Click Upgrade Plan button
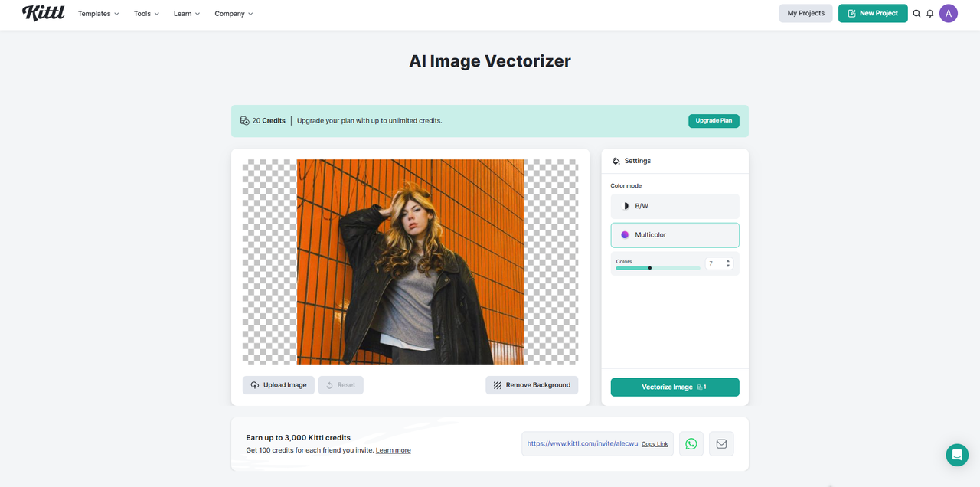This screenshot has height=487, width=980. [x=714, y=121]
